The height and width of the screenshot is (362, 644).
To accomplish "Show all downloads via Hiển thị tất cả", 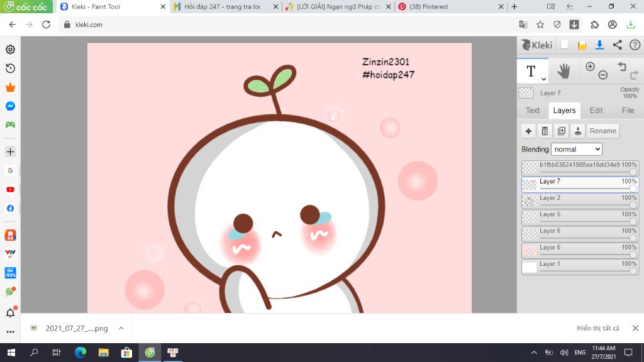I will pyautogui.click(x=597, y=328).
